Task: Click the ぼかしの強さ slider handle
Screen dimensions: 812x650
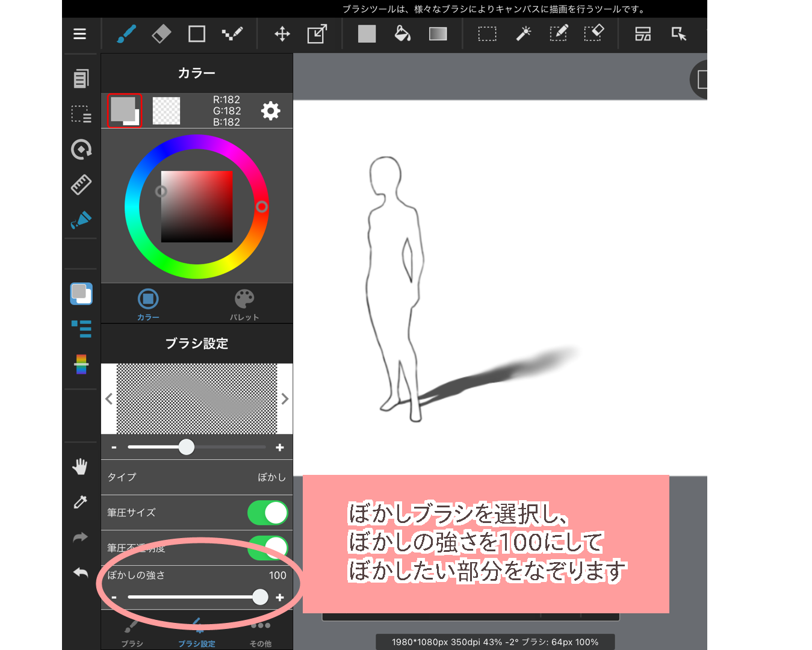Action: [260, 597]
